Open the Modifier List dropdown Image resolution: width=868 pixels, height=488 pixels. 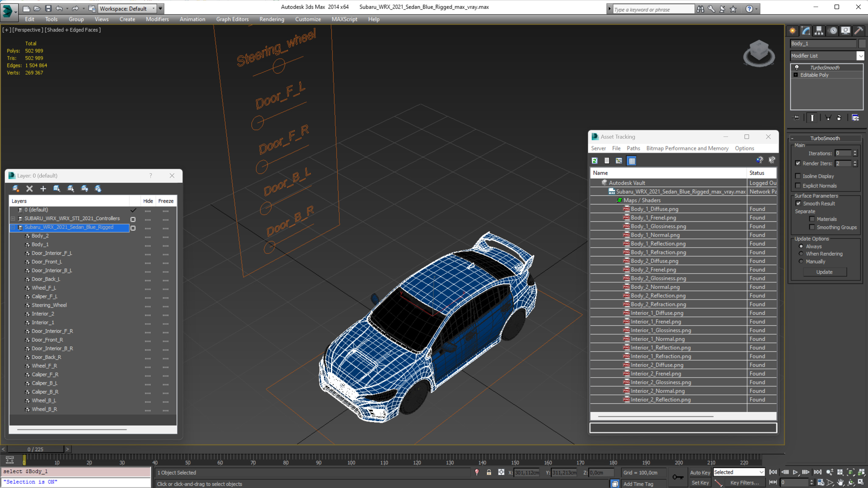(x=861, y=56)
